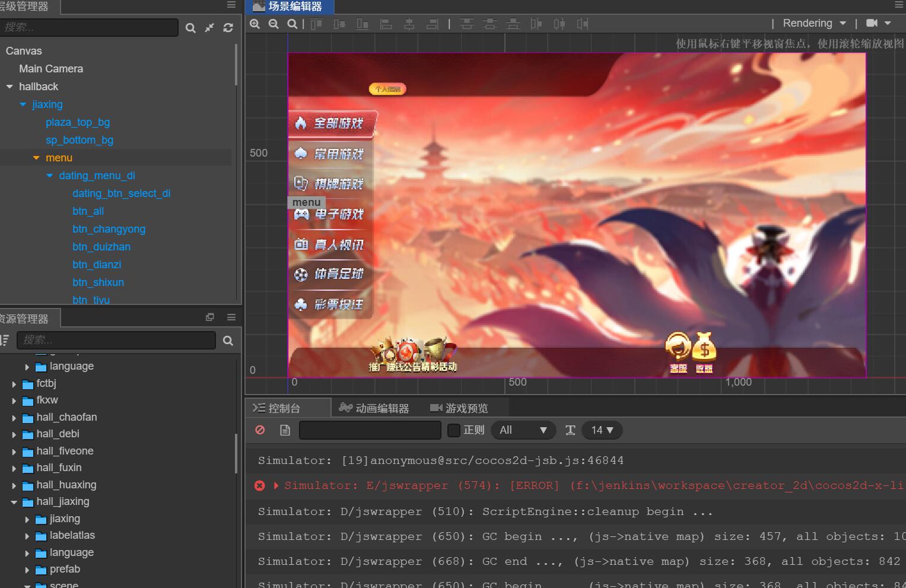Open scene editor panel menu icon
Screen dimensions: 906x588
click(899, 5)
